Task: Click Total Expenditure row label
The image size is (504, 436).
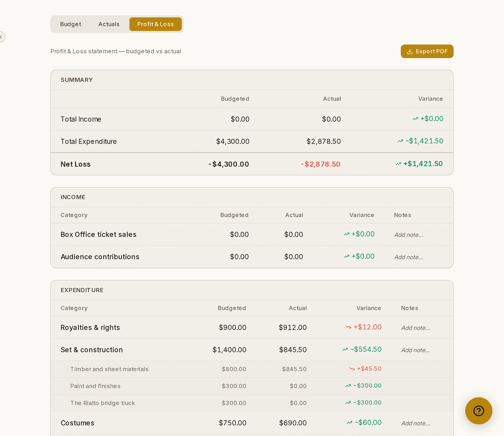Action: 89,141
